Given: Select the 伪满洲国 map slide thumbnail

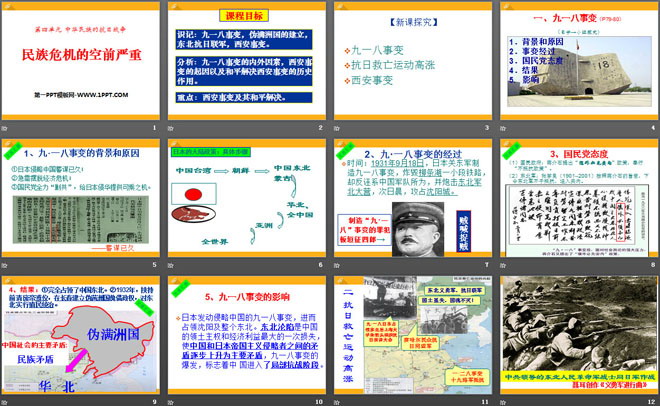Looking at the screenshot, I should click(x=81, y=335).
